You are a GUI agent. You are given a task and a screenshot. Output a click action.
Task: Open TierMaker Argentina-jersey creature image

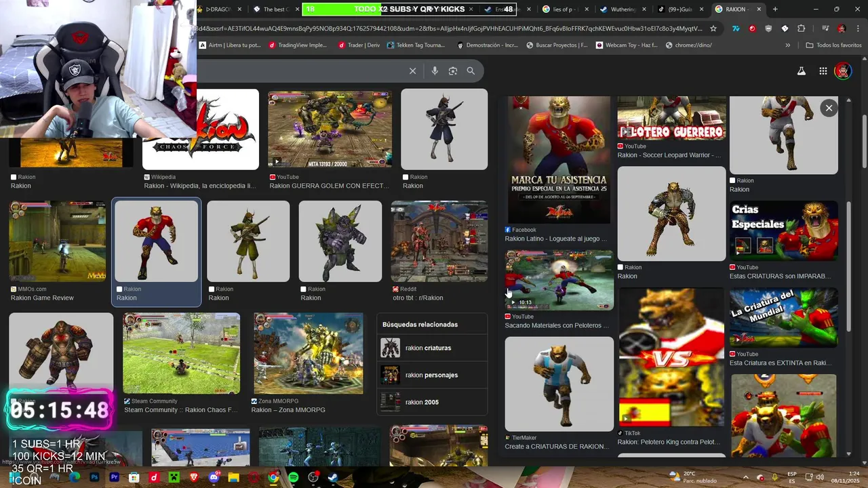click(x=559, y=384)
